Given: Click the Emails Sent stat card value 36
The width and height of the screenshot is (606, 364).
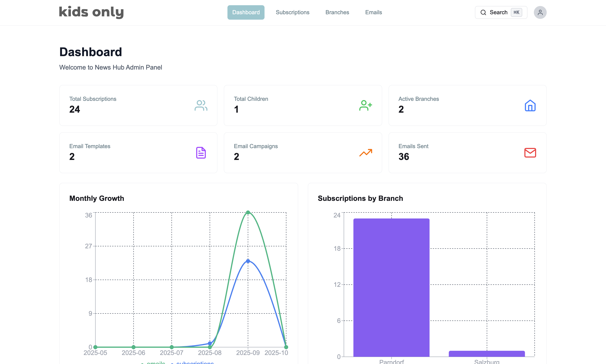Looking at the screenshot, I should tap(404, 157).
